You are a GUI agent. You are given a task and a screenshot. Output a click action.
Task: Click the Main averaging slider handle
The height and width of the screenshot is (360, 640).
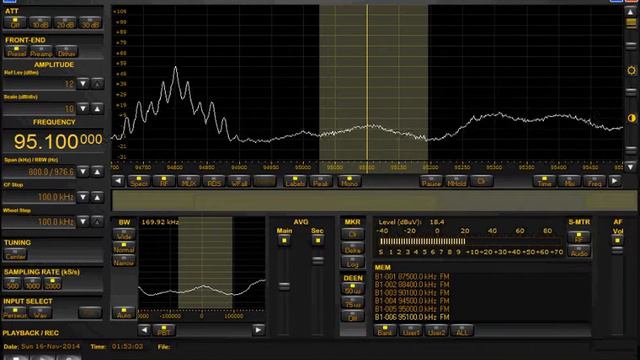click(x=284, y=286)
